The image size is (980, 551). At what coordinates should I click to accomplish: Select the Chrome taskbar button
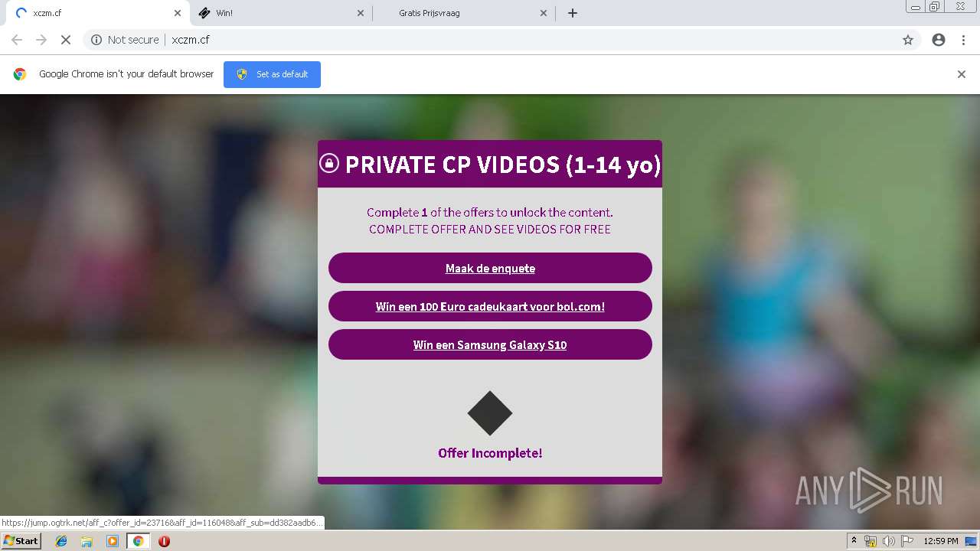pos(139,541)
